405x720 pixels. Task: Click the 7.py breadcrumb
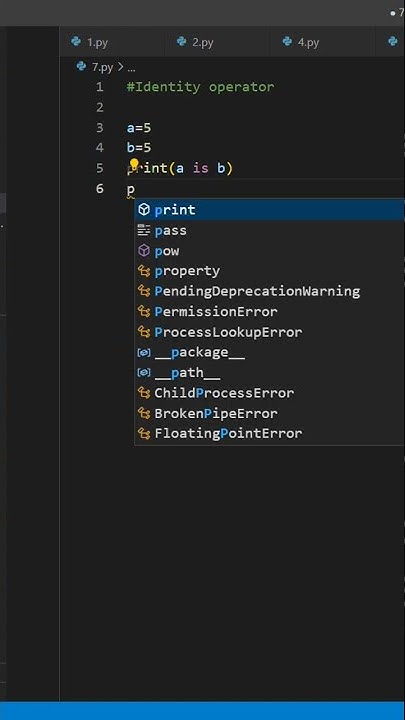pos(102,68)
